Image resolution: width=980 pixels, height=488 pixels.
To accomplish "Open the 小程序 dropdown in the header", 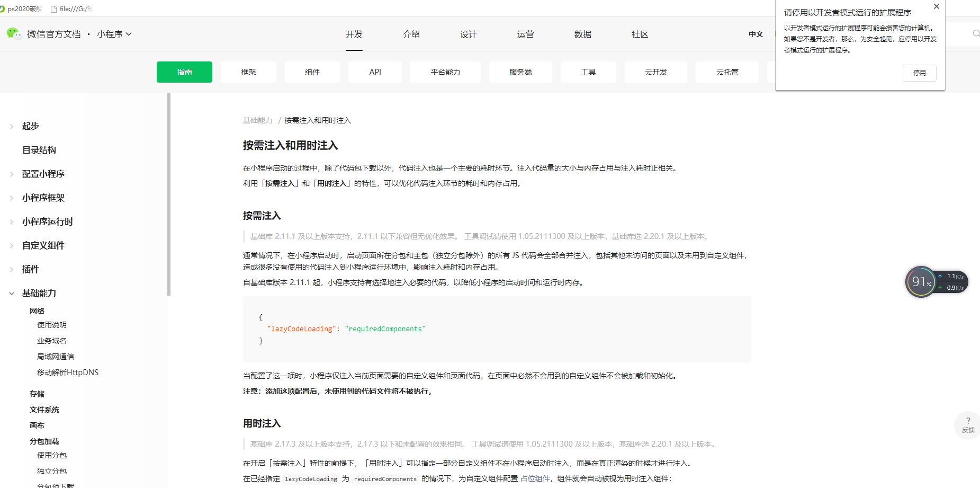I will (114, 34).
